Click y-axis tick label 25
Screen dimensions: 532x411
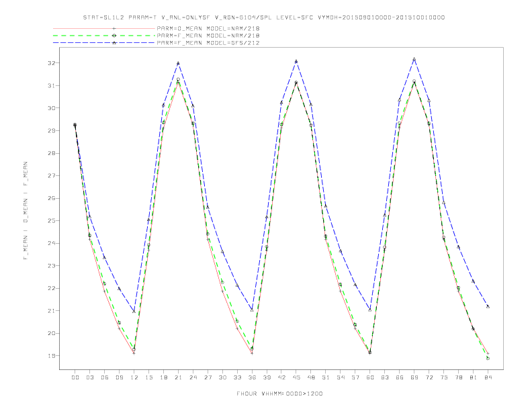coord(52,221)
